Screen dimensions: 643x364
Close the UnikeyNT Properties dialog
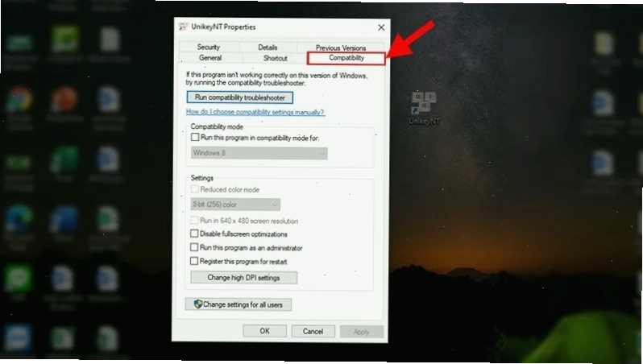(x=381, y=27)
